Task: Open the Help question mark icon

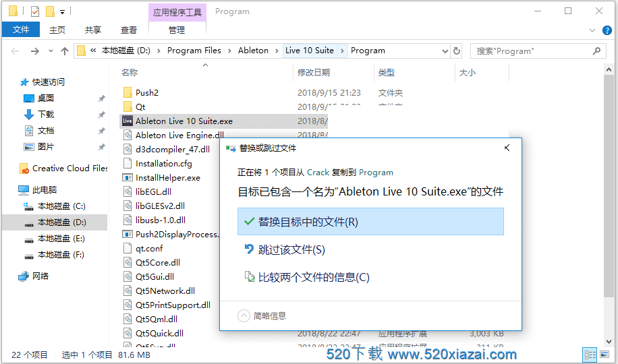Action: pos(607,30)
